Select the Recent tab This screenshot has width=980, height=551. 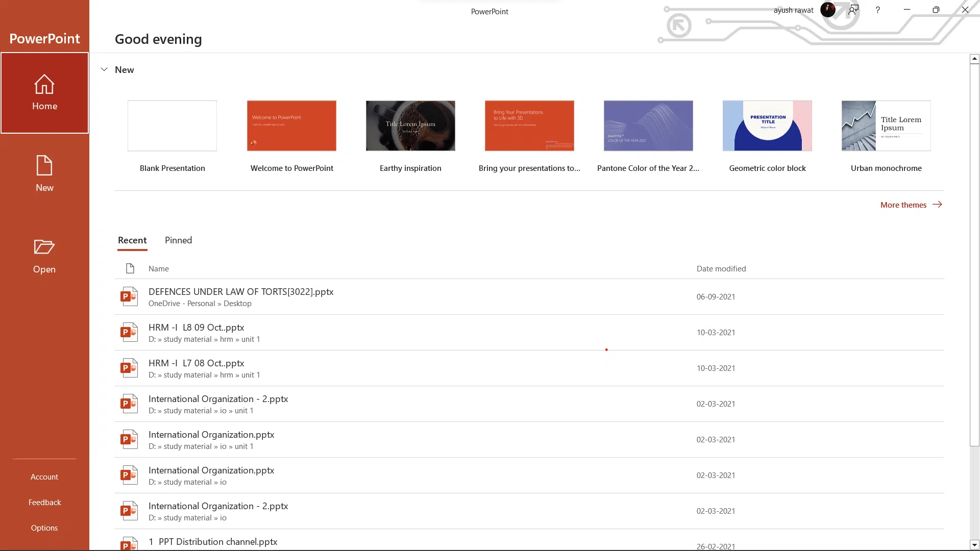click(x=132, y=240)
